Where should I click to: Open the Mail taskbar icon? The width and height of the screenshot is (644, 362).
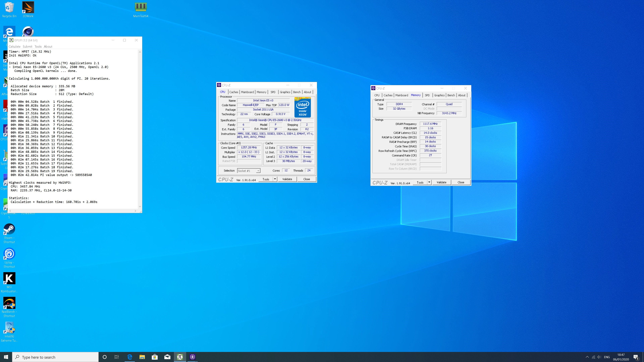click(x=167, y=357)
